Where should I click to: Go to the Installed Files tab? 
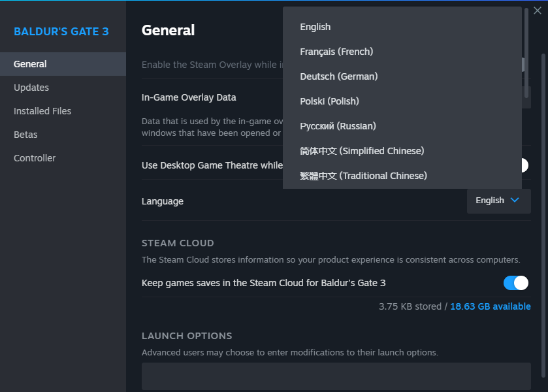[x=63, y=111]
